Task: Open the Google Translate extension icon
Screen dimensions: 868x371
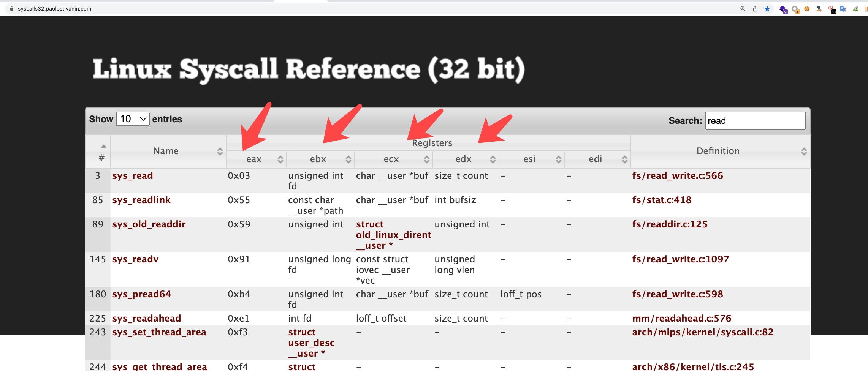Action: [843, 9]
